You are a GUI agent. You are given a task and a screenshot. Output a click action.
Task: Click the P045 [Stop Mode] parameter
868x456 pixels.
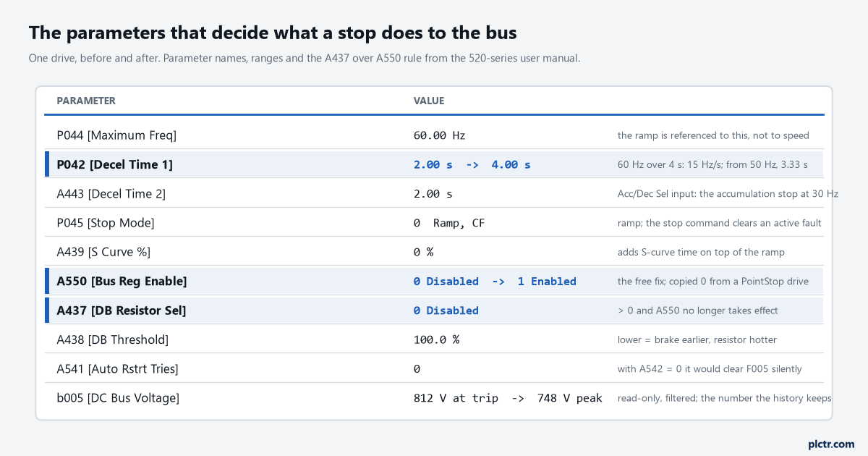pos(106,223)
